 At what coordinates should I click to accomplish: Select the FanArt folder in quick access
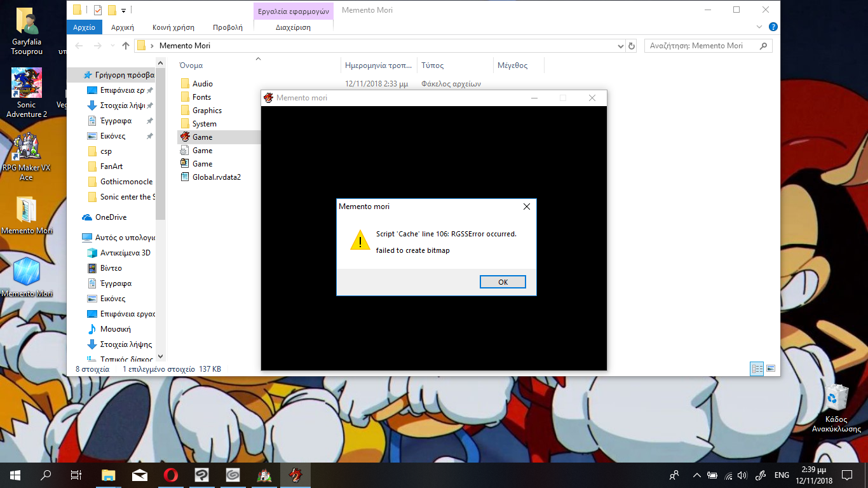112,166
